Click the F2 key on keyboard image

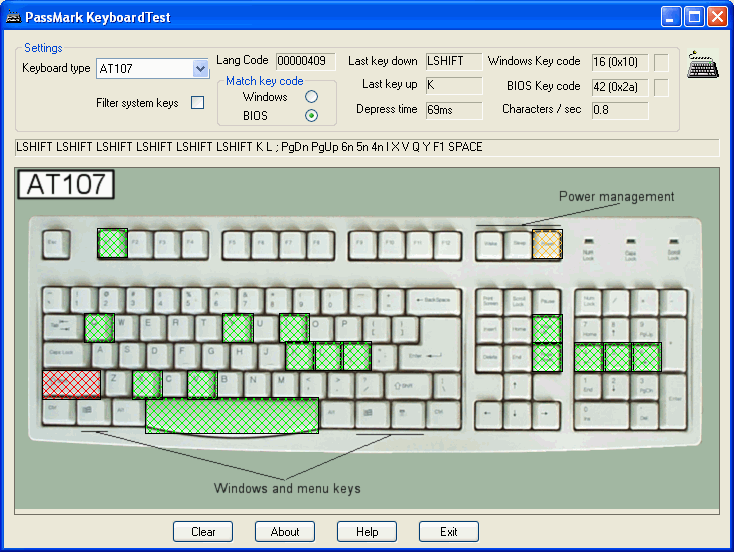point(139,244)
